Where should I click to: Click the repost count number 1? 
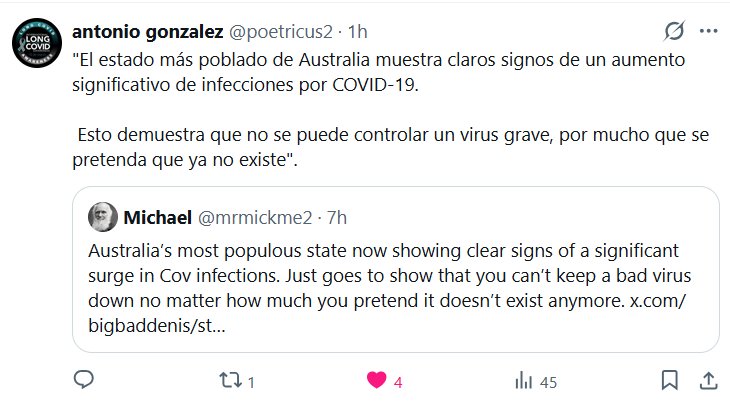click(251, 381)
